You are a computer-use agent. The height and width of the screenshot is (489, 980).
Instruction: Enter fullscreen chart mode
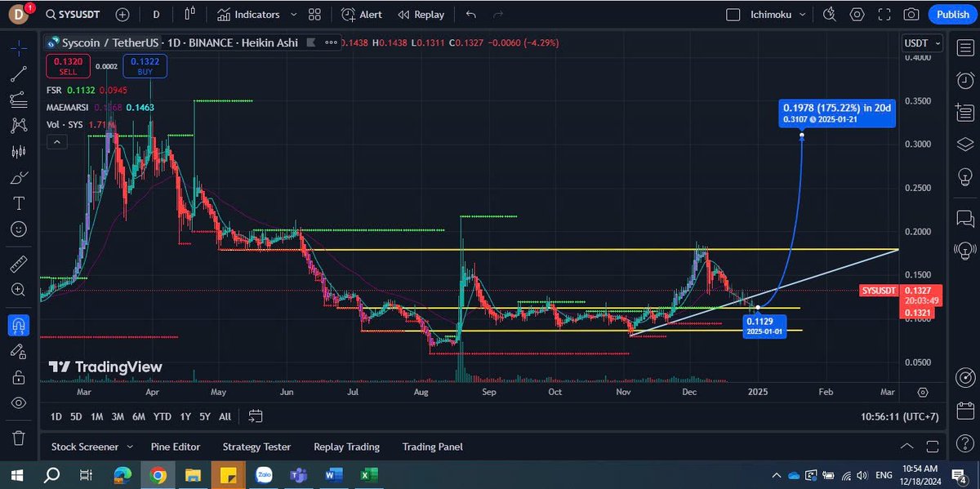pos(884,15)
